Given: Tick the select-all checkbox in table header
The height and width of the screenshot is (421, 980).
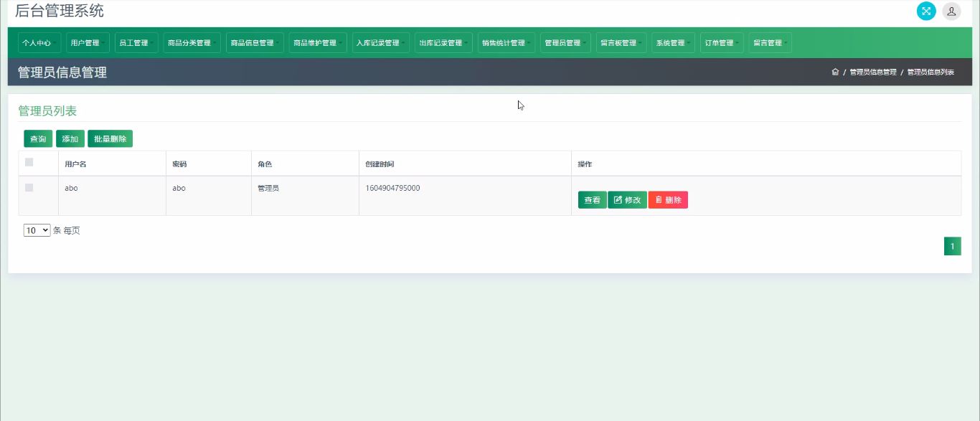Looking at the screenshot, I should coord(29,162).
